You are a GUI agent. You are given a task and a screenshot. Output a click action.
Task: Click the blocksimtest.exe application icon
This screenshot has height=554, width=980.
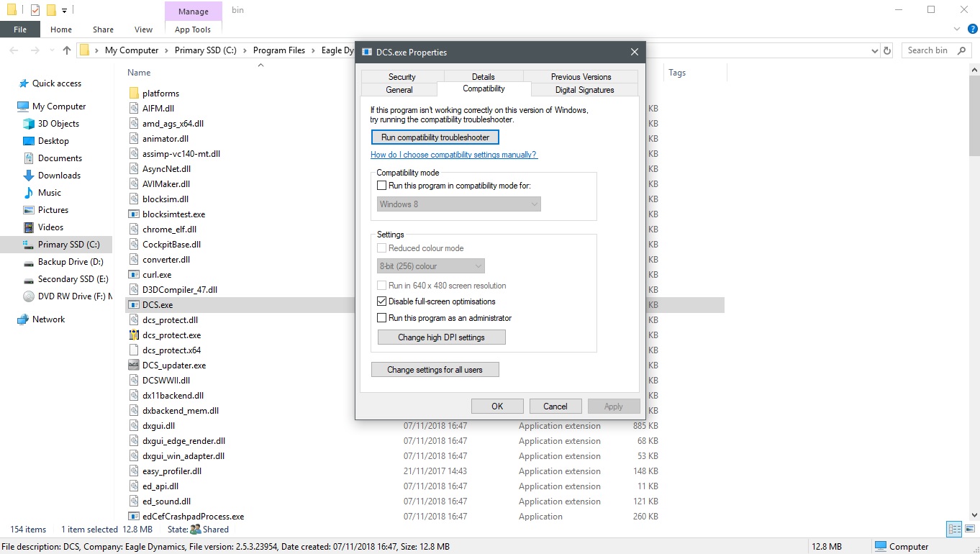(x=134, y=214)
